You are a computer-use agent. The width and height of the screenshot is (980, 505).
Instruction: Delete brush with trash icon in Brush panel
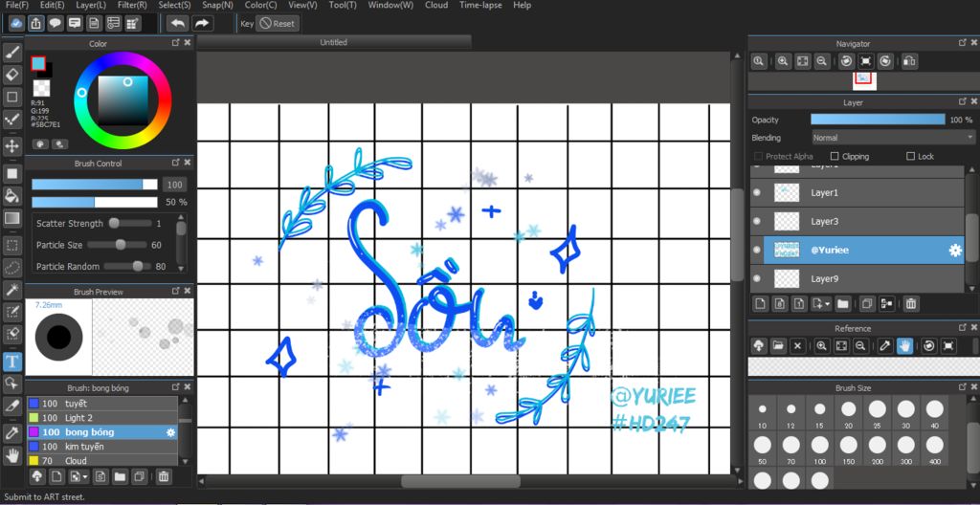pos(163,477)
